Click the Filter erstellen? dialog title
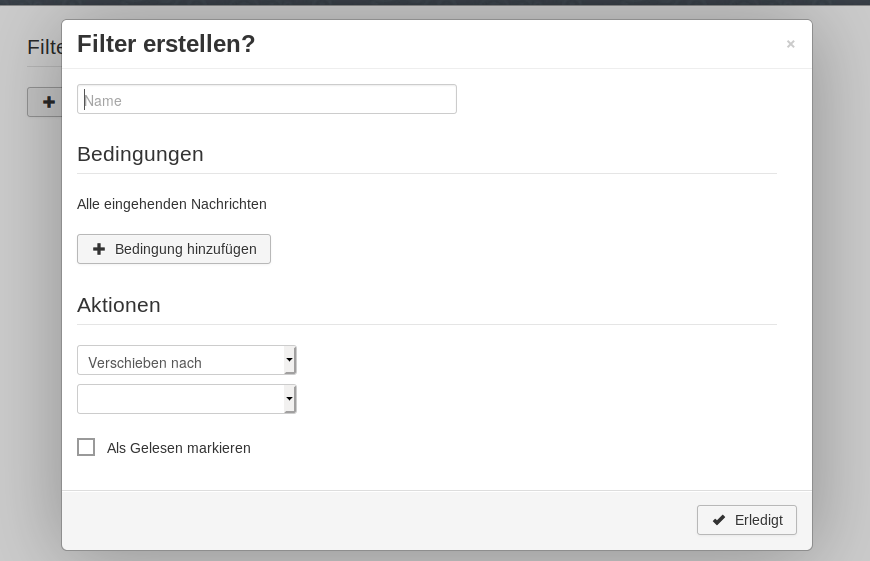Viewport: 870px width, 561px height. (166, 44)
